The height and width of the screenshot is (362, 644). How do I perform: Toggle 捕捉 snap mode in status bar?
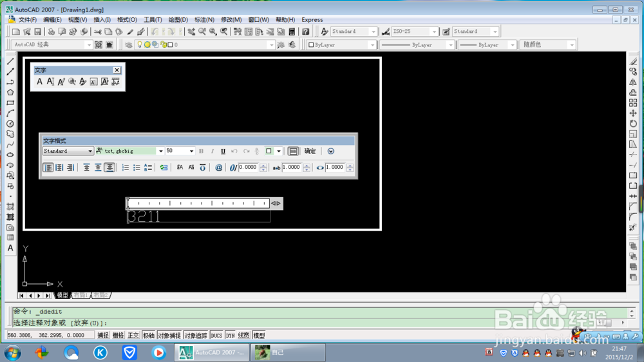(x=102, y=336)
